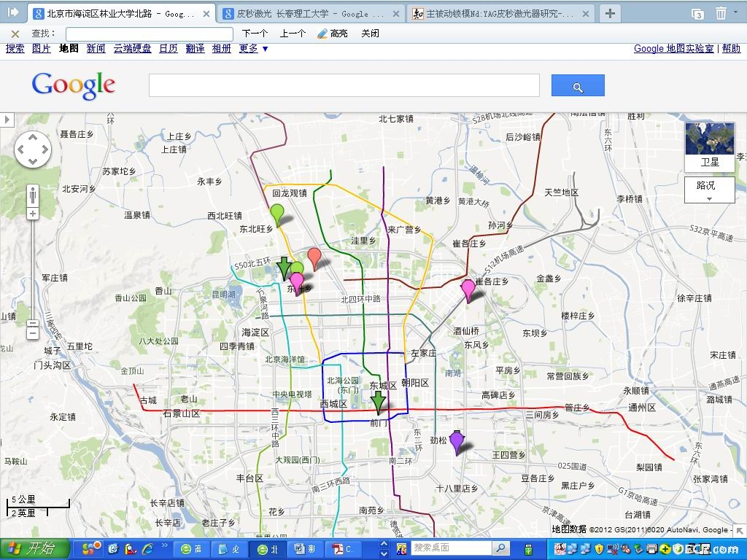747x560 pixels.
Task: Click the green balloon marker near 东北旺乡
Action: coord(276,214)
